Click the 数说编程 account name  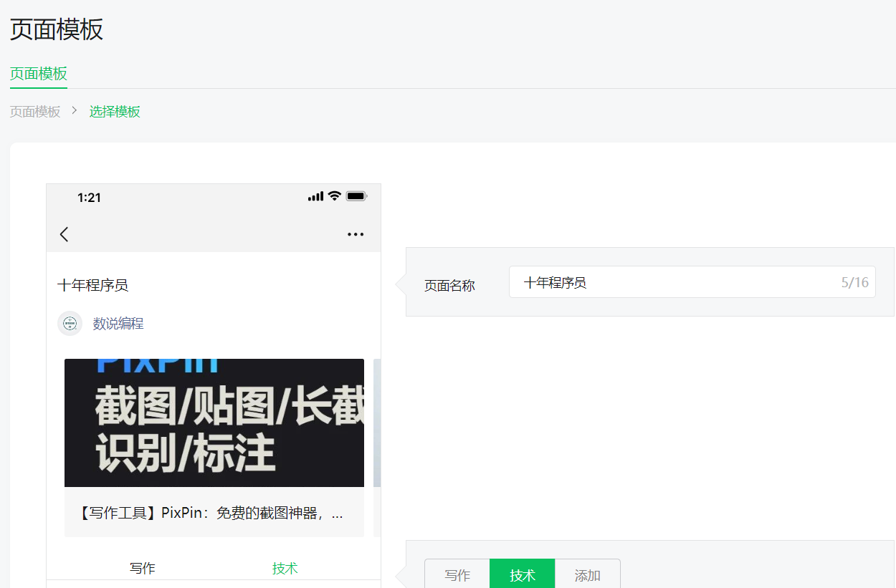point(118,324)
